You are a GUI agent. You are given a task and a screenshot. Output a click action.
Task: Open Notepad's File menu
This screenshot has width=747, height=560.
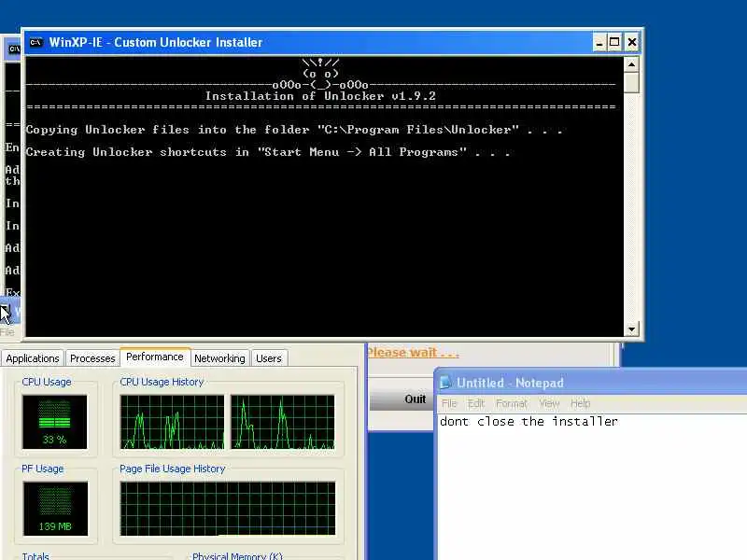(x=449, y=404)
